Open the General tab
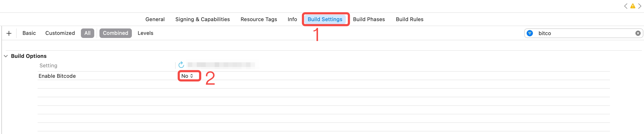The image size is (644, 134). tap(155, 19)
